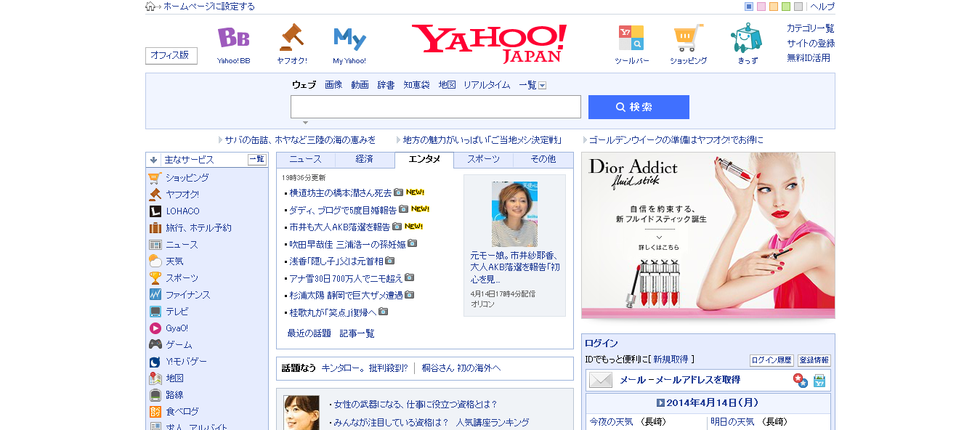Click the 検索 search button
Screen dimensions: 980x430
click(639, 107)
